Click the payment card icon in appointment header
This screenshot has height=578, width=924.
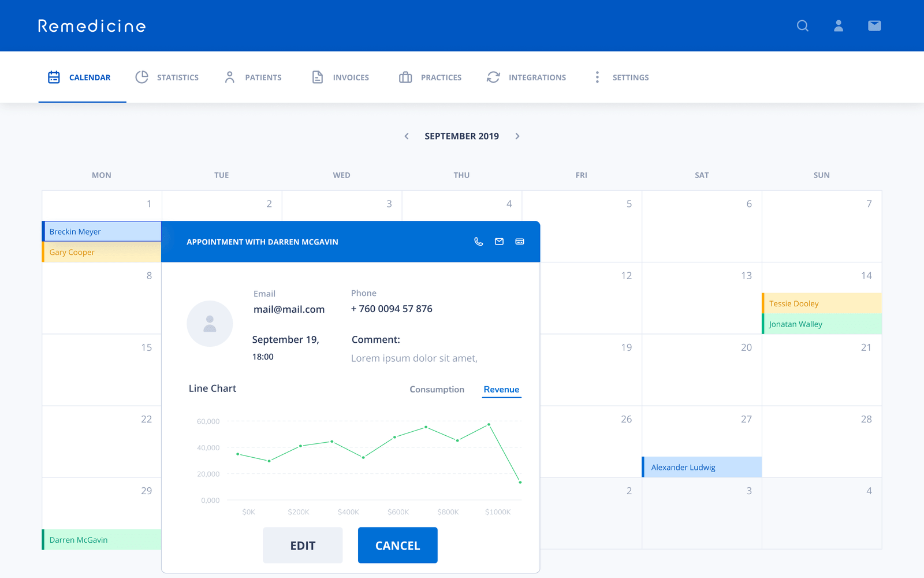(520, 242)
